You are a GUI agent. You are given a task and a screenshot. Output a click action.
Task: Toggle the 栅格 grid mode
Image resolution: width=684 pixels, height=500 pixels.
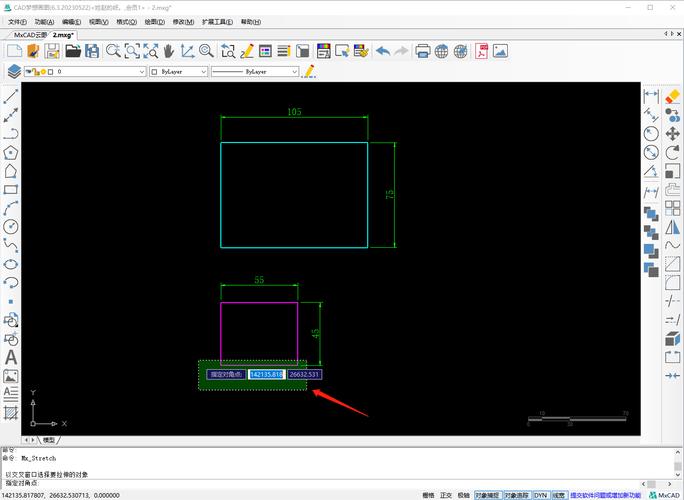[428, 494]
